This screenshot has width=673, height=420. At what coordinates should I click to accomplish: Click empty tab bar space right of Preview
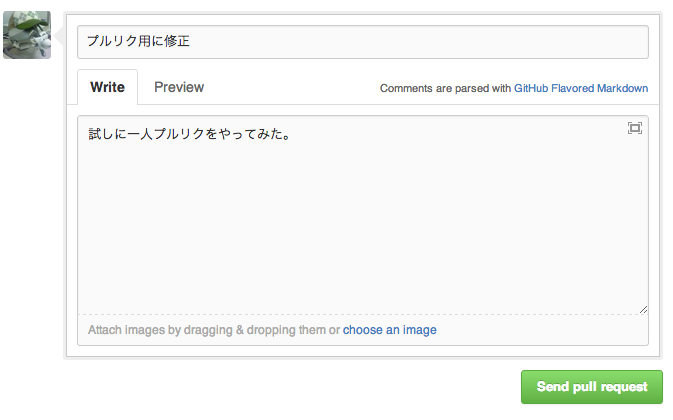[x=290, y=88]
